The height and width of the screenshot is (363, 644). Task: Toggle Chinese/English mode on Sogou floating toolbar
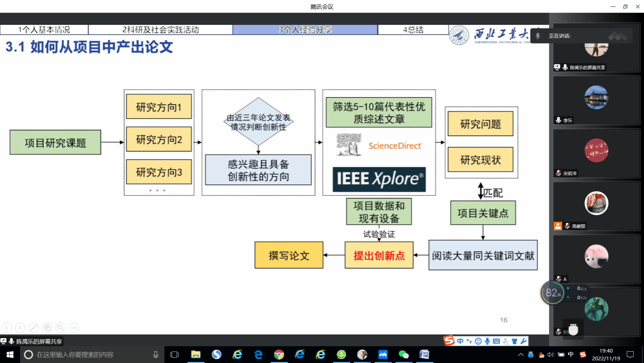[x=460, y=341]
